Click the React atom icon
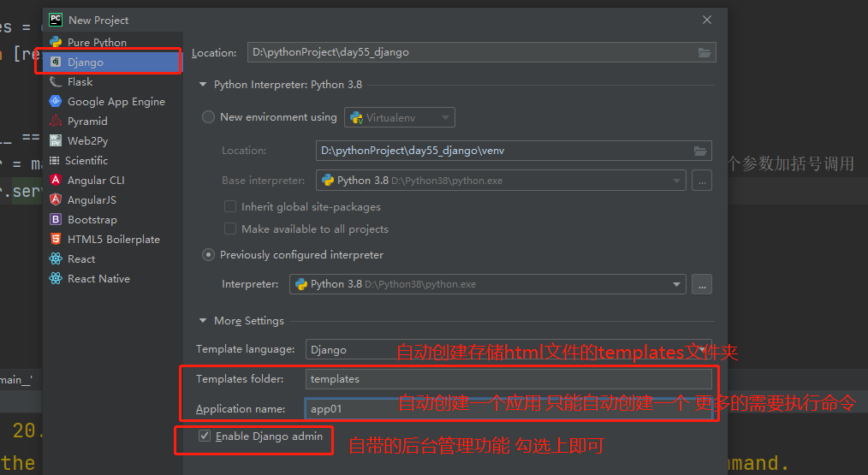Viewport: 868px width, 475px height. point(56,259)
